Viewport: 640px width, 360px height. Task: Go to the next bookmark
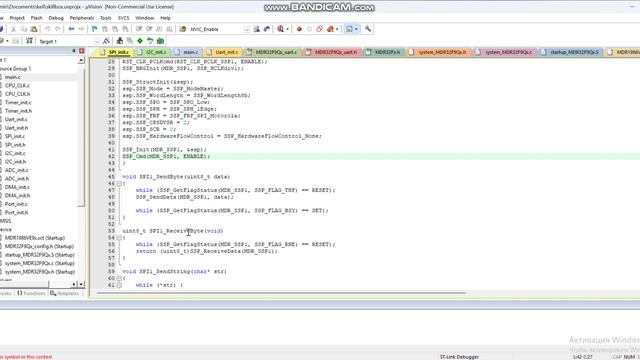[115, 29]
